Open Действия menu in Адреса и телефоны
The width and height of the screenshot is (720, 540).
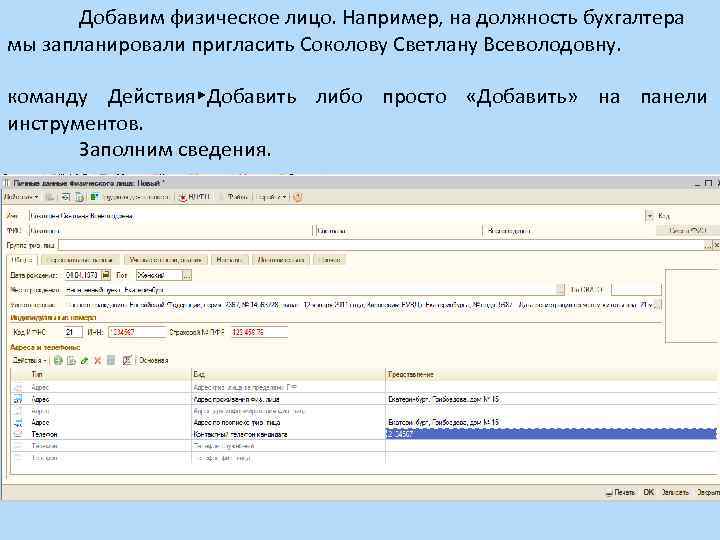click(29, 360)
